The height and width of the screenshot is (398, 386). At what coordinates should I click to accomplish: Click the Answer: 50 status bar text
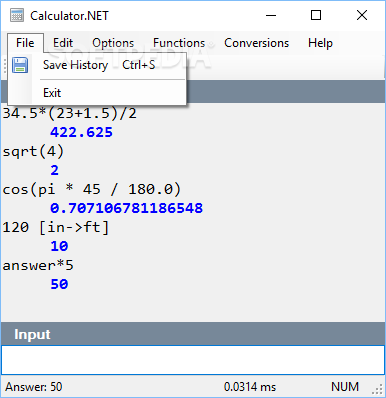(x=34, y=387)
